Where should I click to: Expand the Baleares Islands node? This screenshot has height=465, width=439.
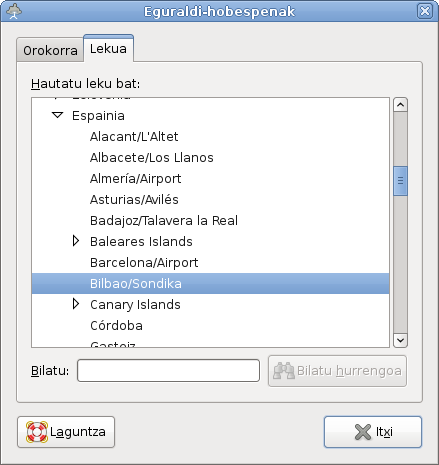(x=76, y=241)
